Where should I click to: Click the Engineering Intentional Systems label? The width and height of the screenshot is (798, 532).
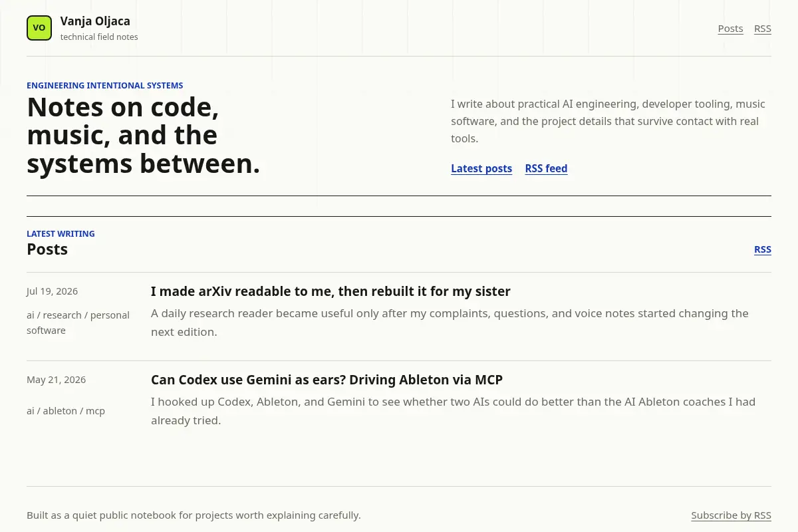(x=104, y=85)
